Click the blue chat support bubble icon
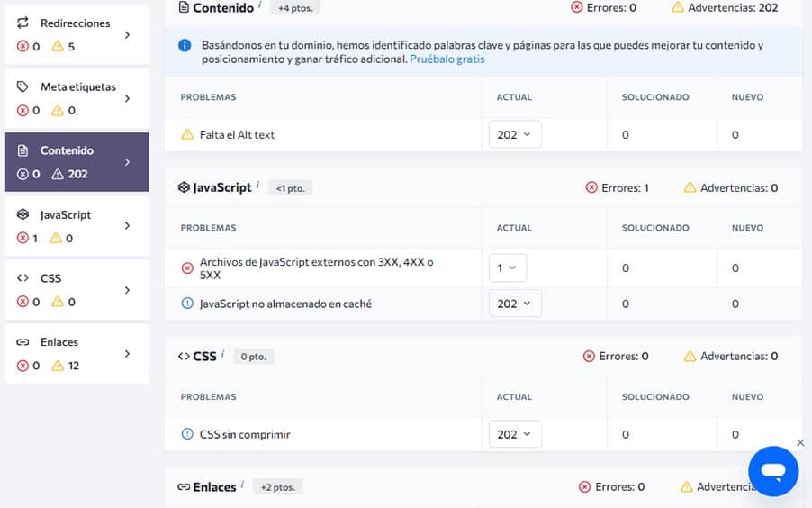The image size is (812, 508). tap(773, 471)
